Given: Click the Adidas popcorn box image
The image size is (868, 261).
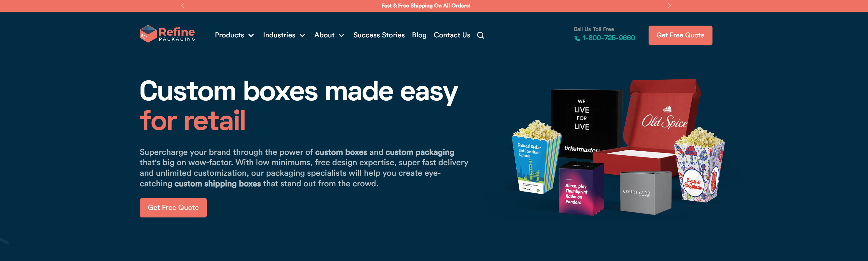Looking at the screenshot, I should (699, 165).
